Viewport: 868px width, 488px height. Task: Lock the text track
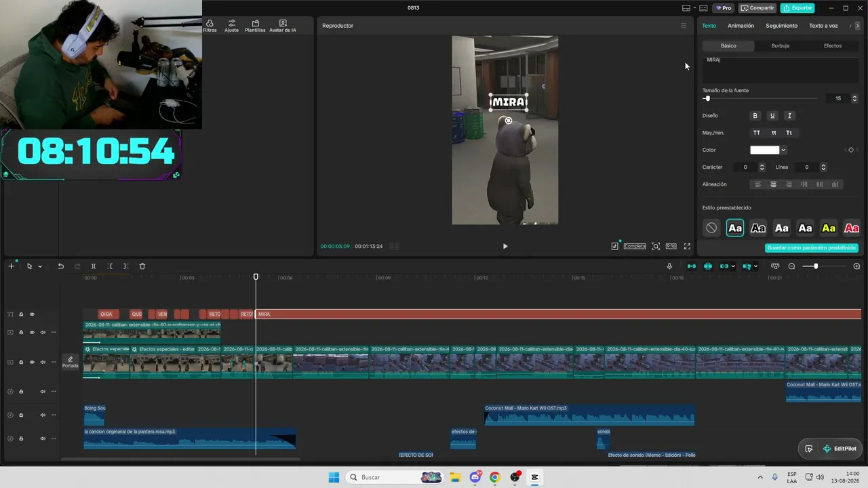point(21,314)
